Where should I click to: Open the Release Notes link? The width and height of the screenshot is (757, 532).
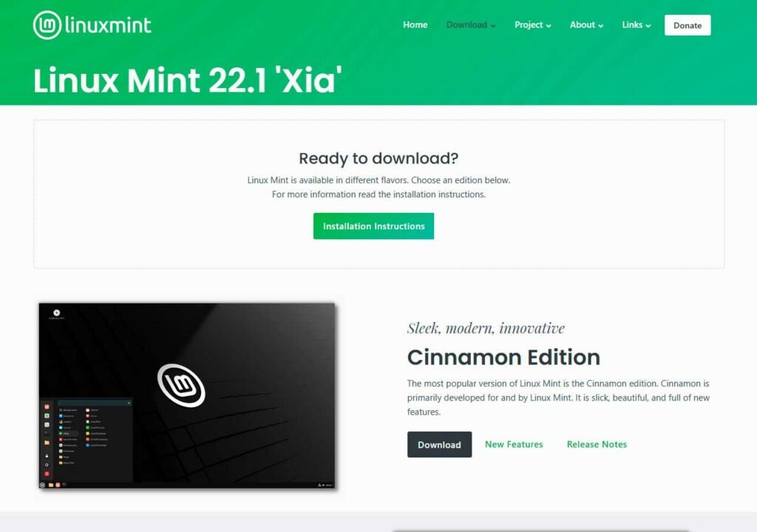click(597, 444)
